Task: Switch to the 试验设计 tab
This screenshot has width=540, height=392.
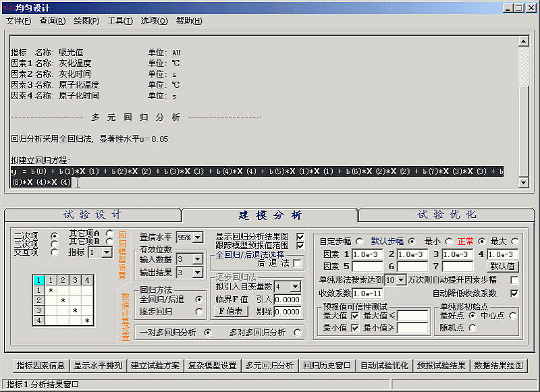Action: point(92,215)
